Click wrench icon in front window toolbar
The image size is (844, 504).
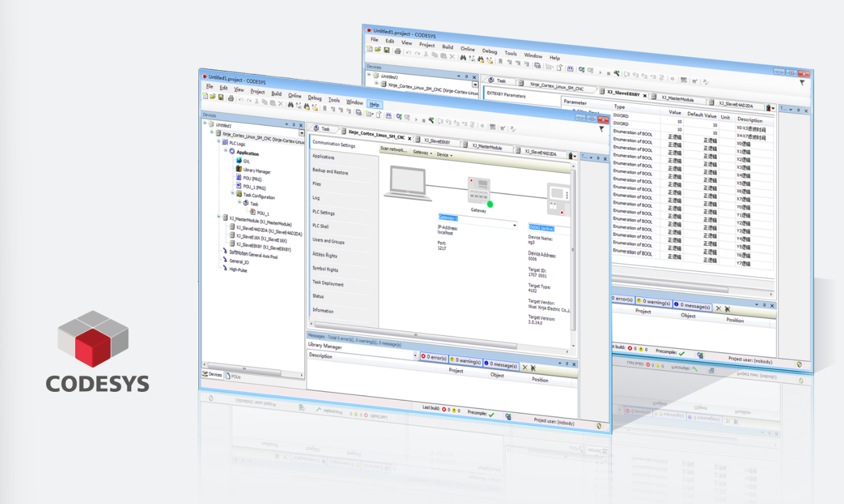(x=431, y=120)
